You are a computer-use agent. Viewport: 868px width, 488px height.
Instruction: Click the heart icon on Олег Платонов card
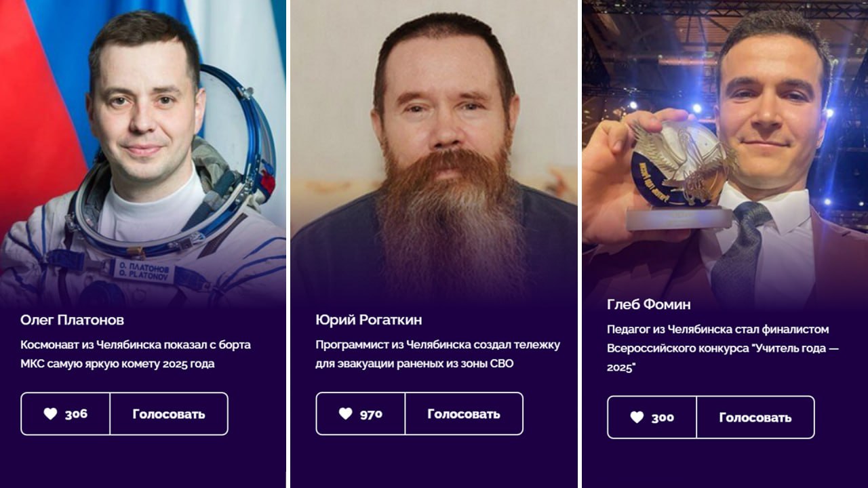tap(50, 413)
